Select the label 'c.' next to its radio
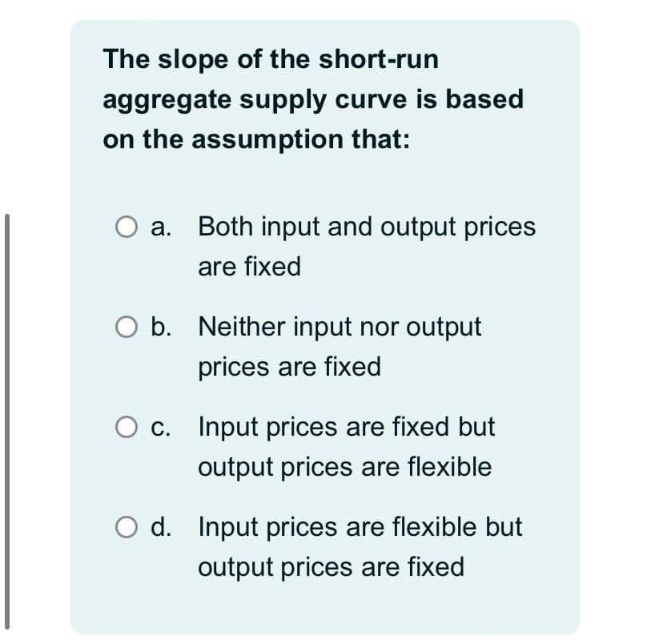 click(x=160, y=427)
